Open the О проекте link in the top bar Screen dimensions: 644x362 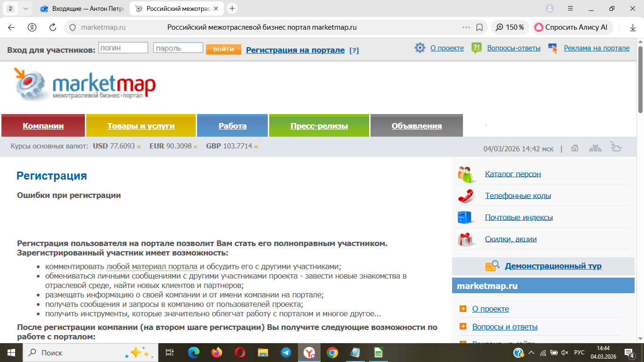tap(447, 48)
